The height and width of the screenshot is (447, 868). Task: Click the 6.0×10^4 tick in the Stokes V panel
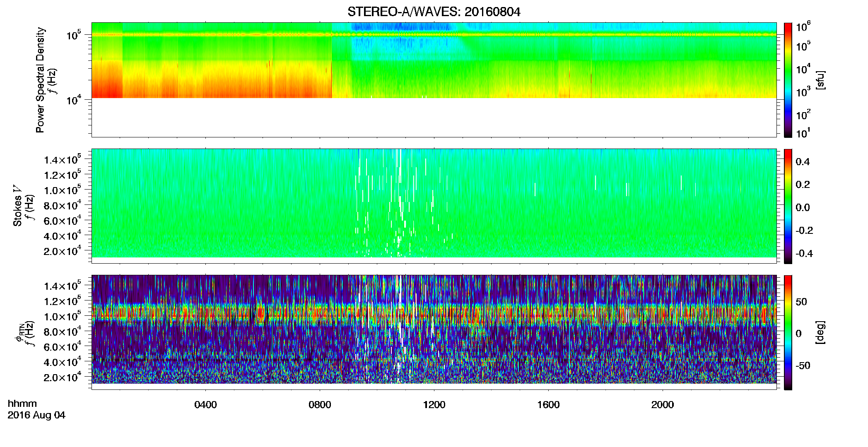coord(62,221)
